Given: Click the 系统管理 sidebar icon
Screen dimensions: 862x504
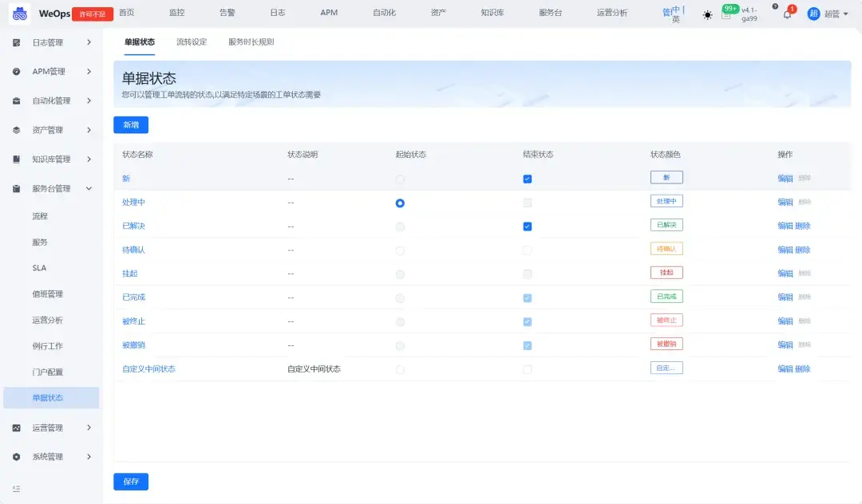Looking at the screenshot, I should click(x=17, y=457).
